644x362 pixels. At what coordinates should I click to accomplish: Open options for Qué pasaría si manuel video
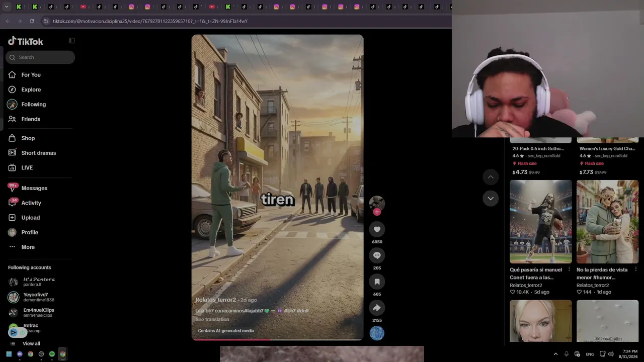[x=569, y=269]
